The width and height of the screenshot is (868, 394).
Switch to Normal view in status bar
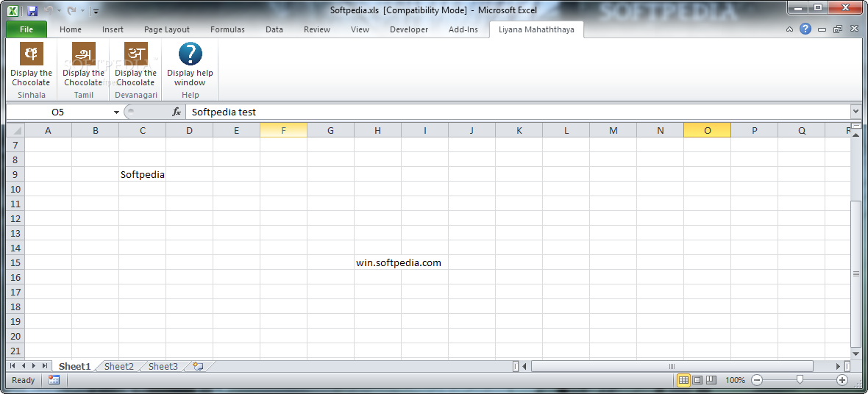[683, 380]
